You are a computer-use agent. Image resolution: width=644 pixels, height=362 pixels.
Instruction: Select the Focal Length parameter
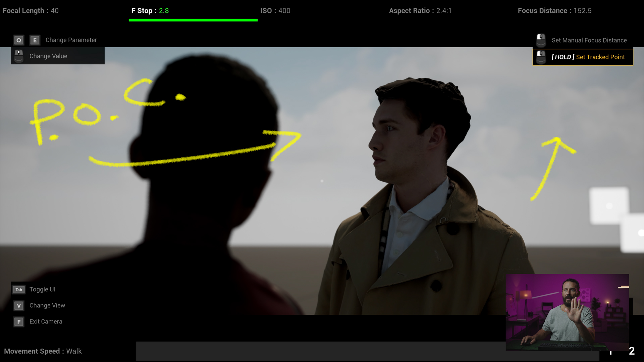(x=31, y=11)
